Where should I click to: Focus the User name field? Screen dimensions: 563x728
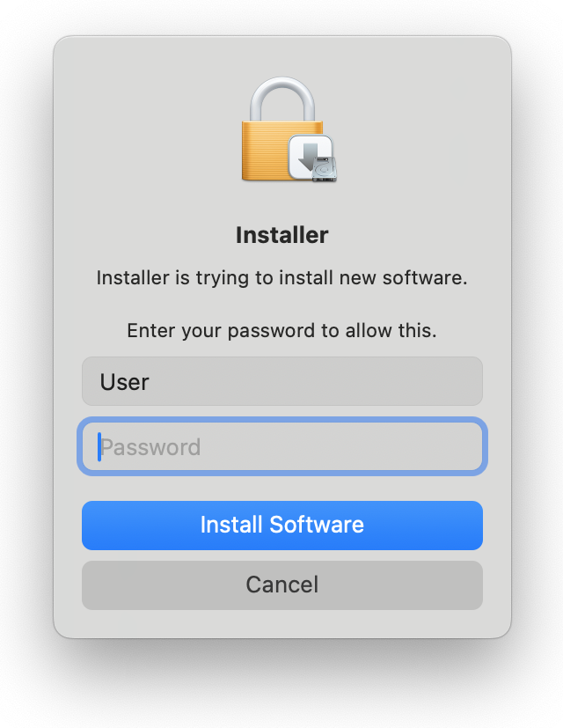pyautogui.click(x=282, y=381)
